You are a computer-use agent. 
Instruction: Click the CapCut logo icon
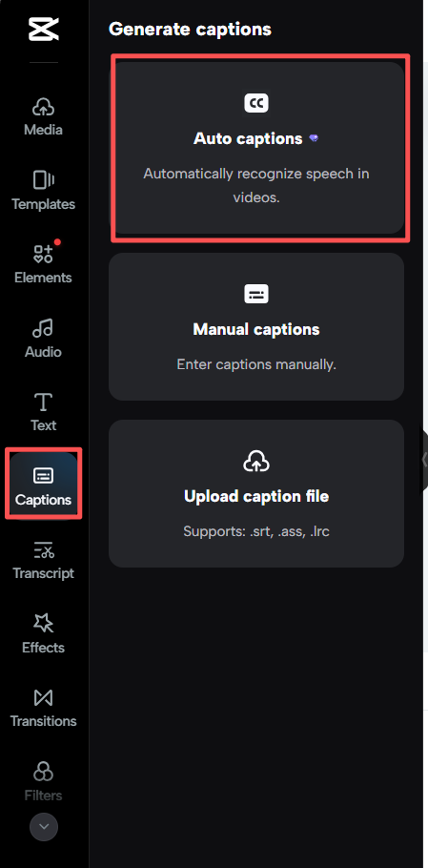coord(44,29)
